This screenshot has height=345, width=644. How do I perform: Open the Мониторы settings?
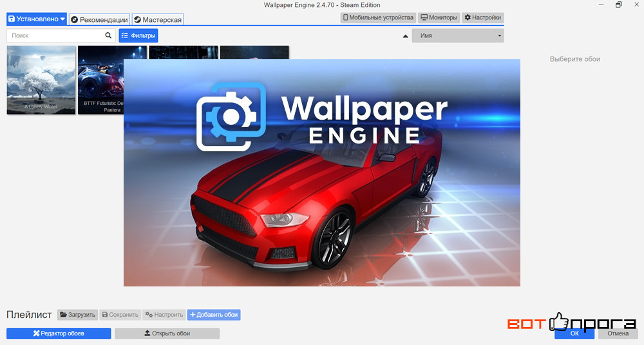[439, 17]
